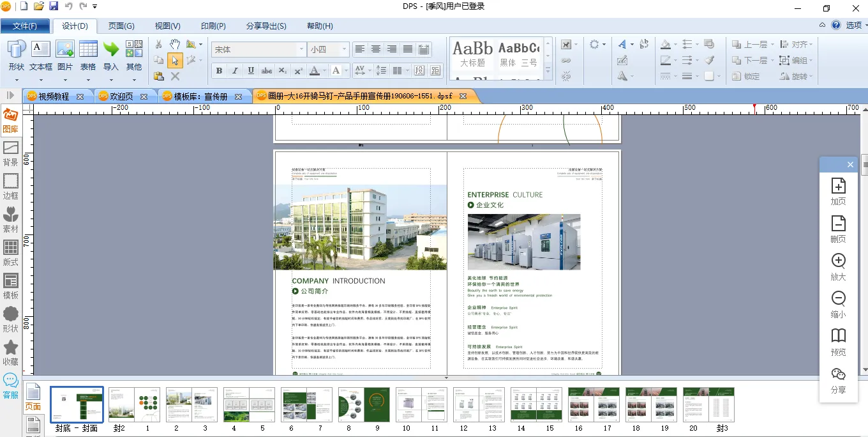Open the 页面(G) menu tab

(121, 26)
